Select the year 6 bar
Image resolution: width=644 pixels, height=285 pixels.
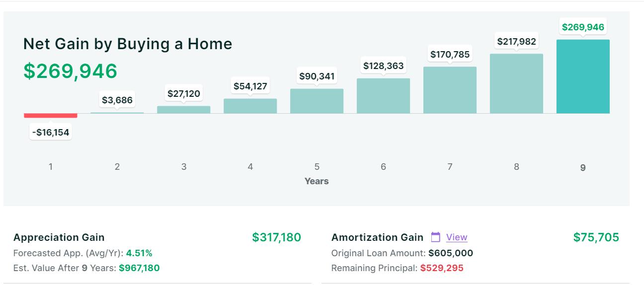coord(383,96)
